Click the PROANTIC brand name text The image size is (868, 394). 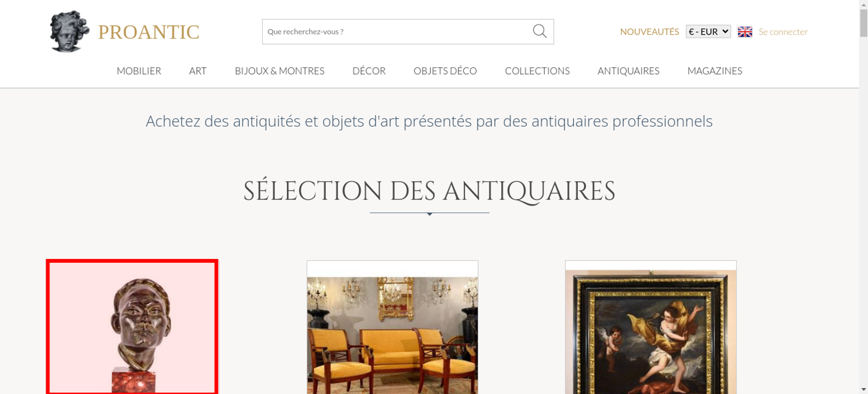(148, 32)
